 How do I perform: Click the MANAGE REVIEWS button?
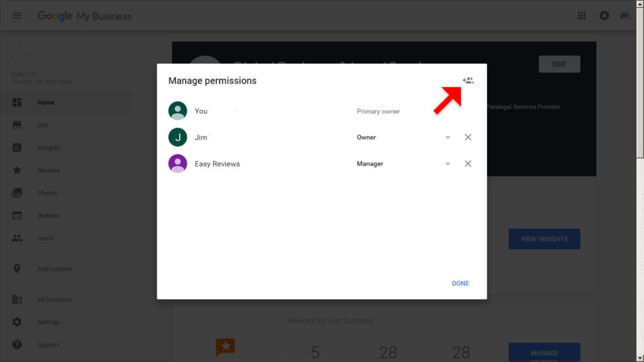[x=544, y=353]
